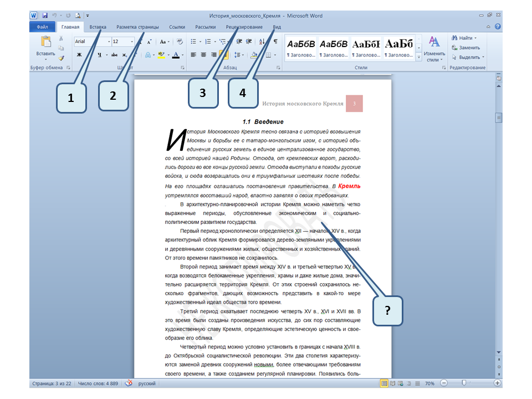532x399 pixels.
Task: Center-align the paragraph text
Action: [x=203, y=55]
